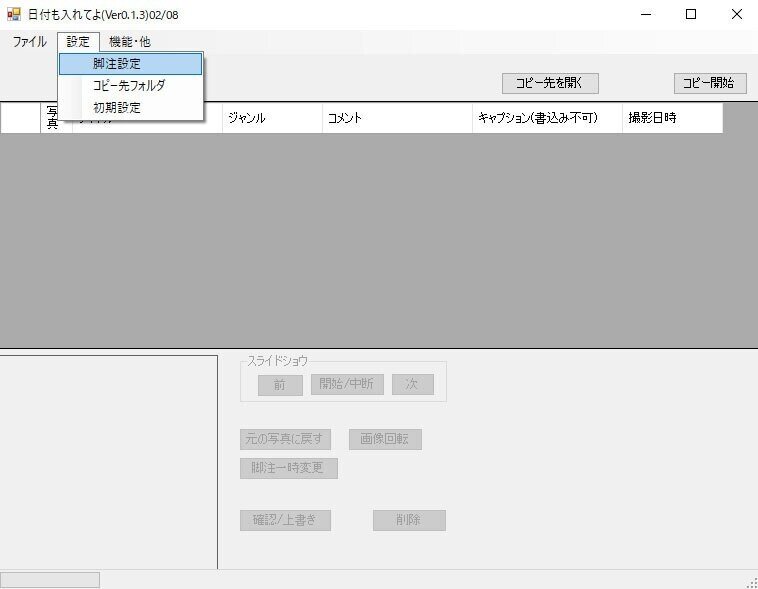
Task: Click the 脚注一時変更 button
Action: pyautogui.click(x=289, y=468)
